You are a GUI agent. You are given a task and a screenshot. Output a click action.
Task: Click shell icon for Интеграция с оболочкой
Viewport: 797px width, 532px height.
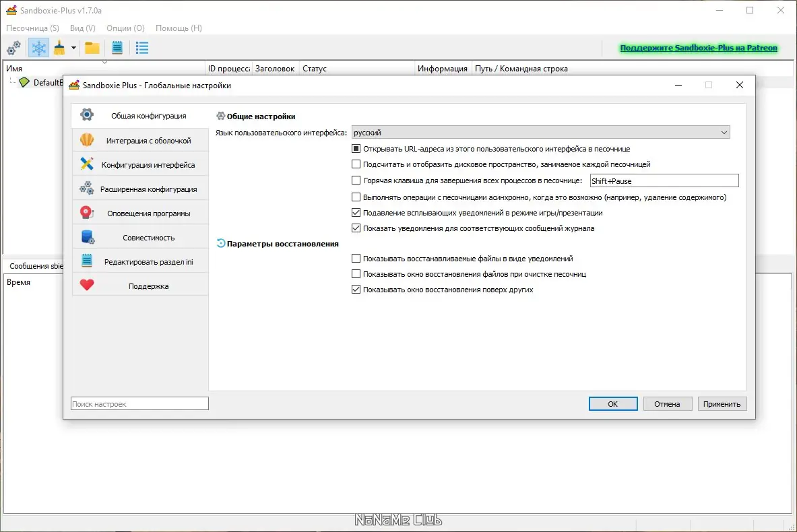(87, 139)
